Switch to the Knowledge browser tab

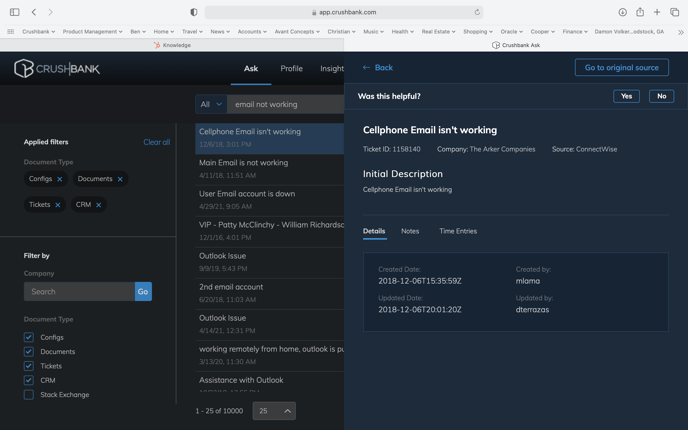point(172,45)
